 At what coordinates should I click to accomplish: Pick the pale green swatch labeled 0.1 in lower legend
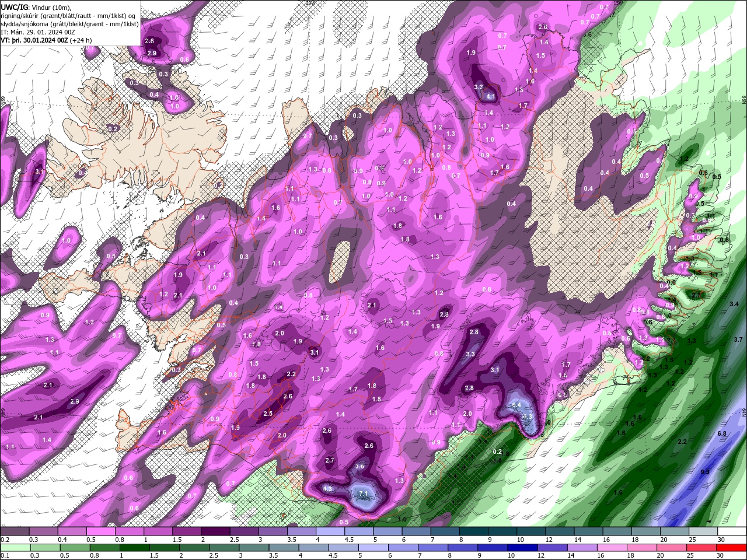point(15,547)
